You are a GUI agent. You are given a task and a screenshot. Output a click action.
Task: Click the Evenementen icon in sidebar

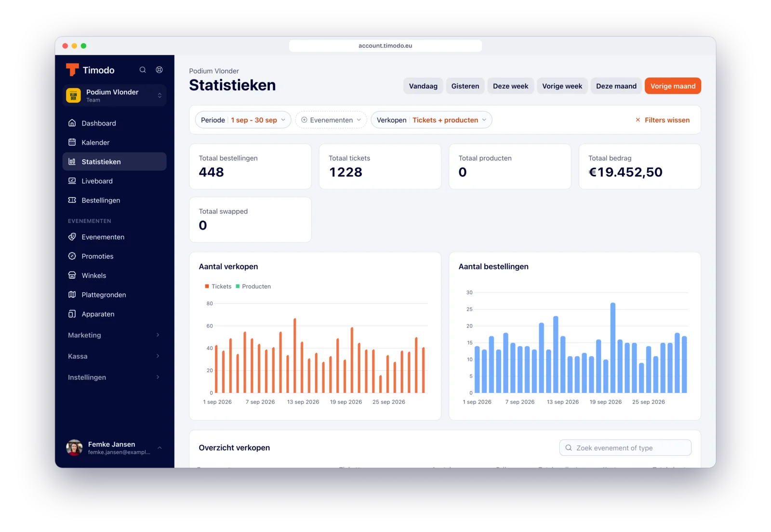tap(72, 237)
